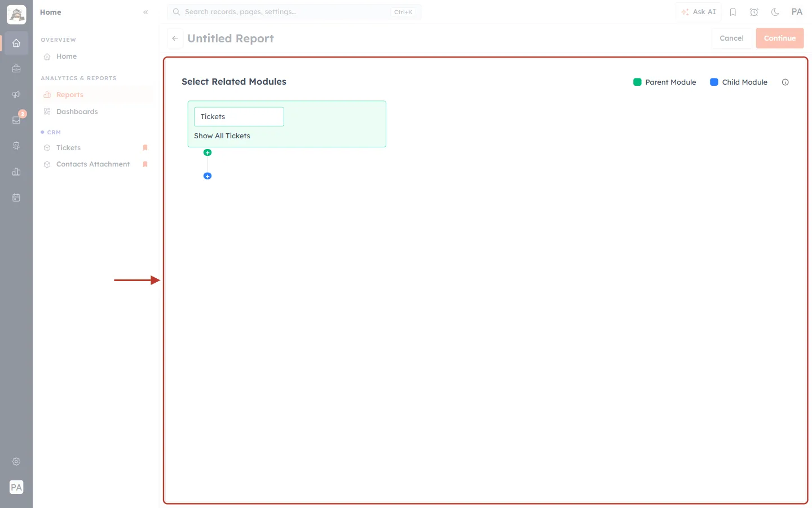Open the inbox icon with notification badge
812x508 pixels.
click(16, 120)
